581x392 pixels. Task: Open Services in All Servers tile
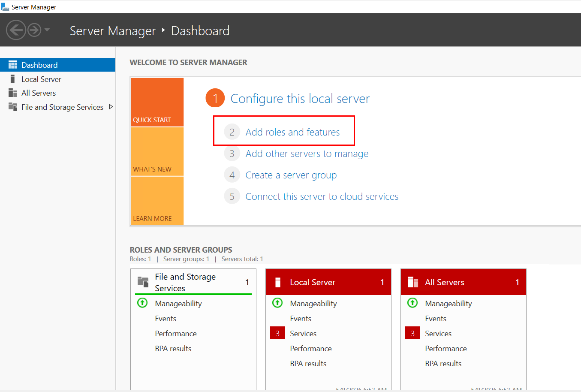[438, 334]
